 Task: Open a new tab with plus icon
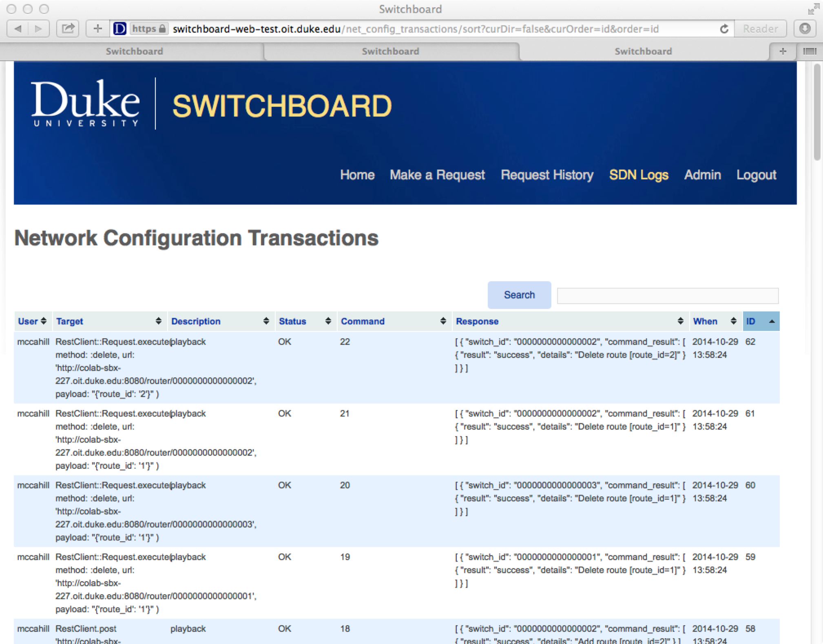(x=783, y=51)
